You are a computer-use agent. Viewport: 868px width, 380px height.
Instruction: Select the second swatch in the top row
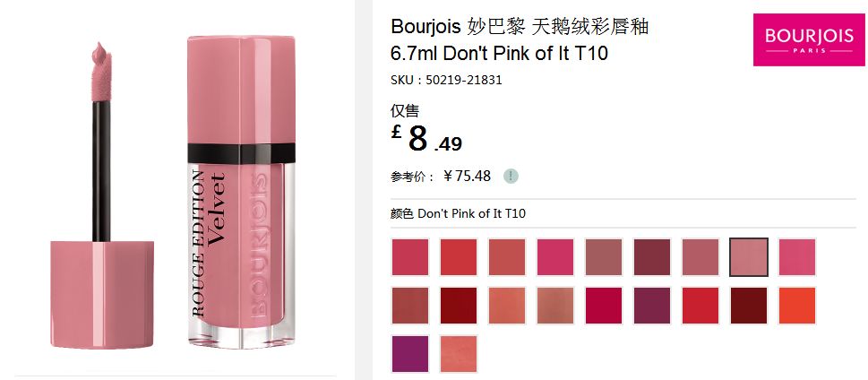(459, 257)
